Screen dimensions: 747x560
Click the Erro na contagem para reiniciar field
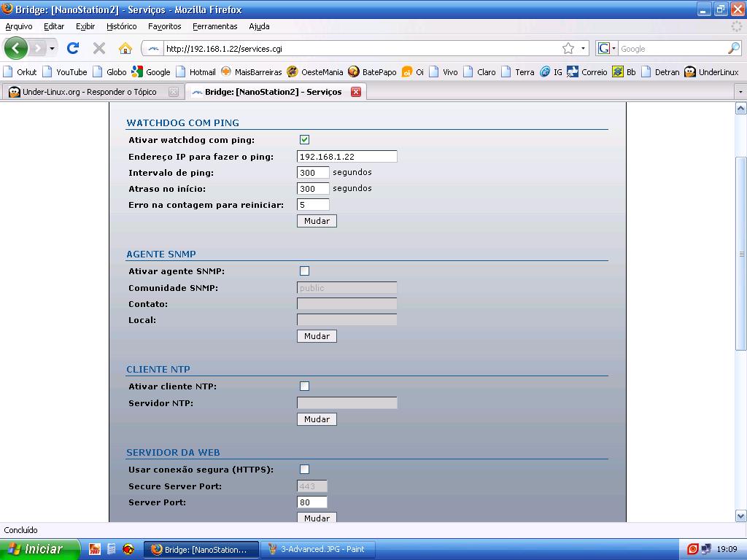pos(313,205)
